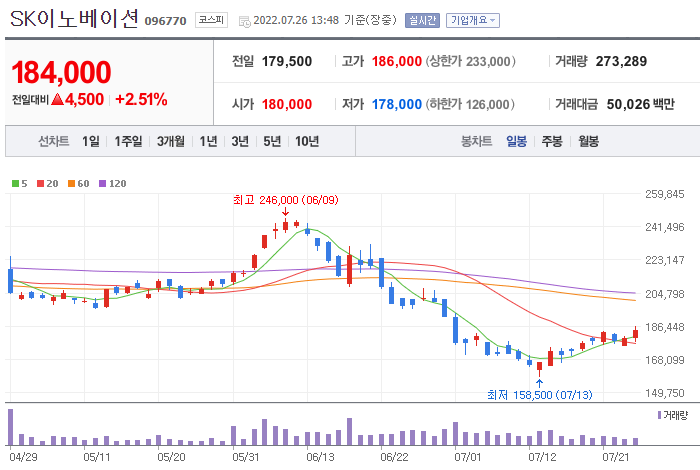Click the purple 120-day moving average swatch
The width and height of the screenshot is (700, 470).
coord(103,183)
